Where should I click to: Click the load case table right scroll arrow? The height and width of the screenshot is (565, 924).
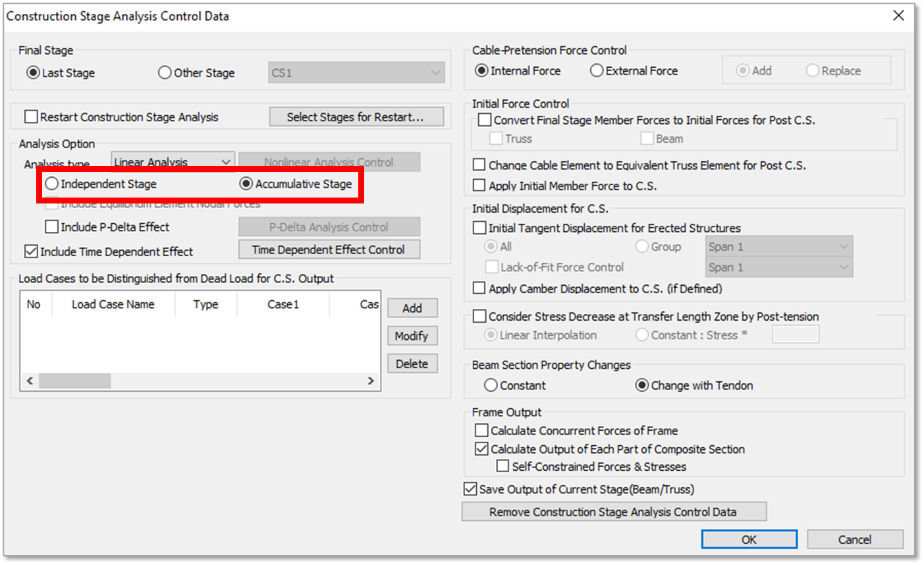[x=371, y=381]
